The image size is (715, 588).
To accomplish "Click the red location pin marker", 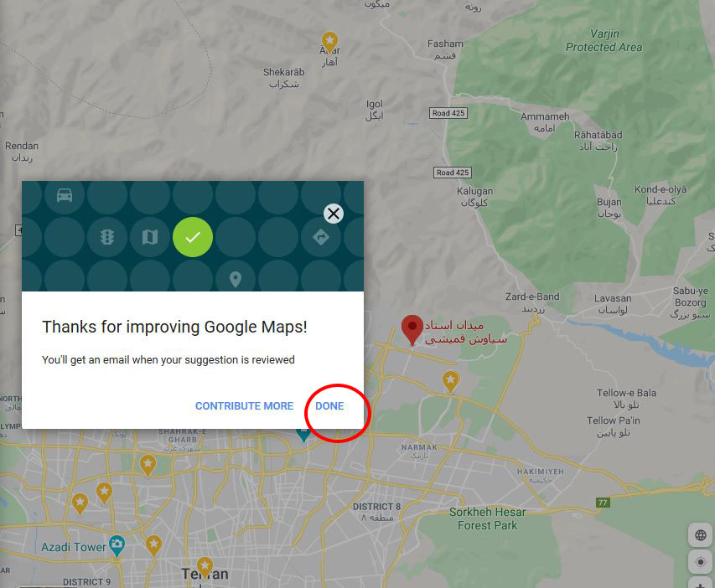I will pyautogui.click(x=412, y=329).
